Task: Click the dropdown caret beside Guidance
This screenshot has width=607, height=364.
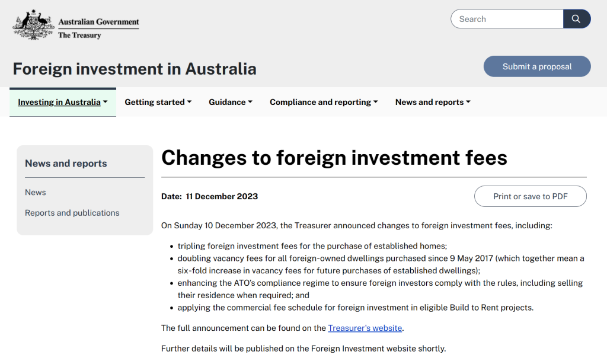Action: (250, 102)
